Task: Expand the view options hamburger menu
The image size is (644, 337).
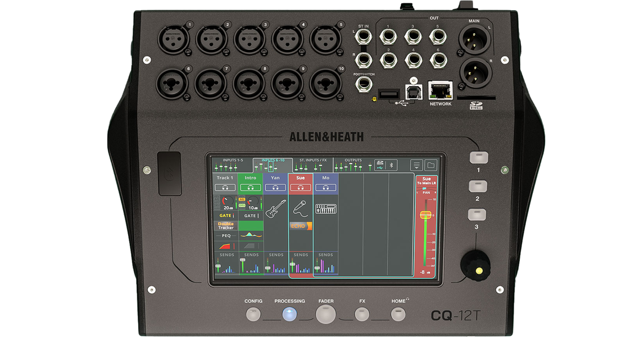Action: pyautogui.click(x=416, y=165)
